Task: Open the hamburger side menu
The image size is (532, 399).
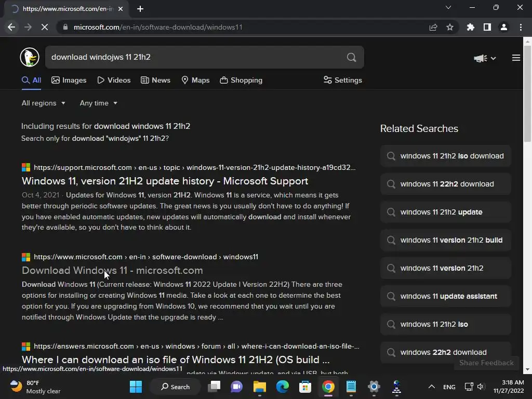Action: click(x=516, y=58)
